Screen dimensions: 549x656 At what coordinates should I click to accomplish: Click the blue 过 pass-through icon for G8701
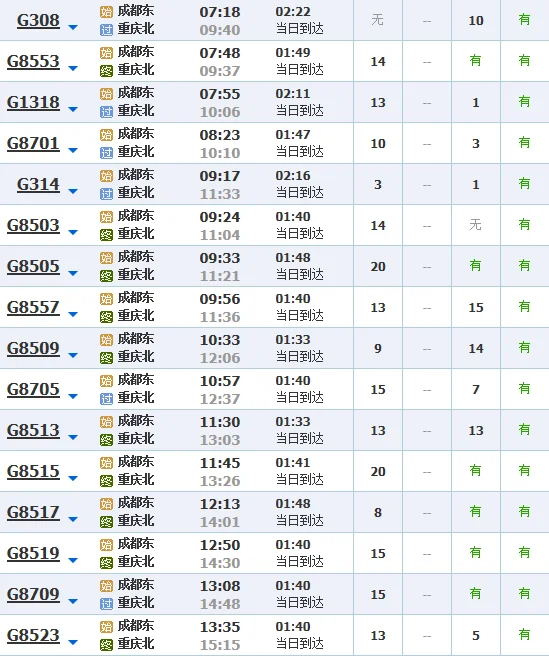click(x=106, y=153)
